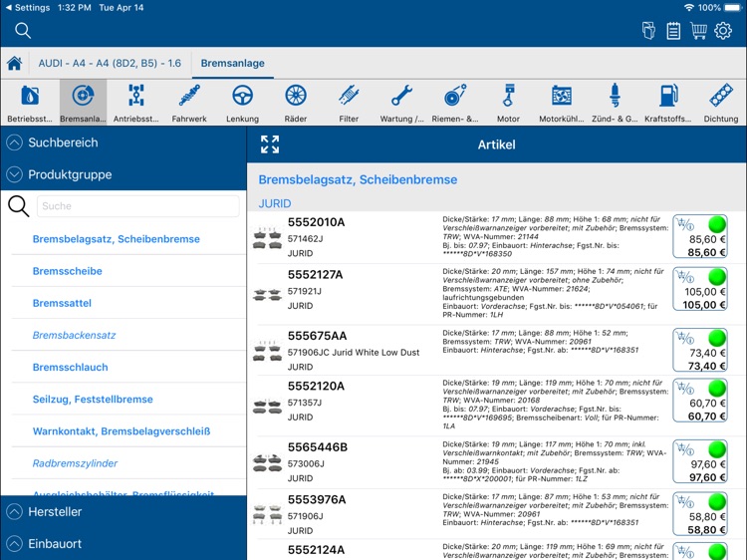The height and width of the screenshot is (560, 747).
Task: Open the settings gear
Action: pyautogui.click(x=723, y=31)
